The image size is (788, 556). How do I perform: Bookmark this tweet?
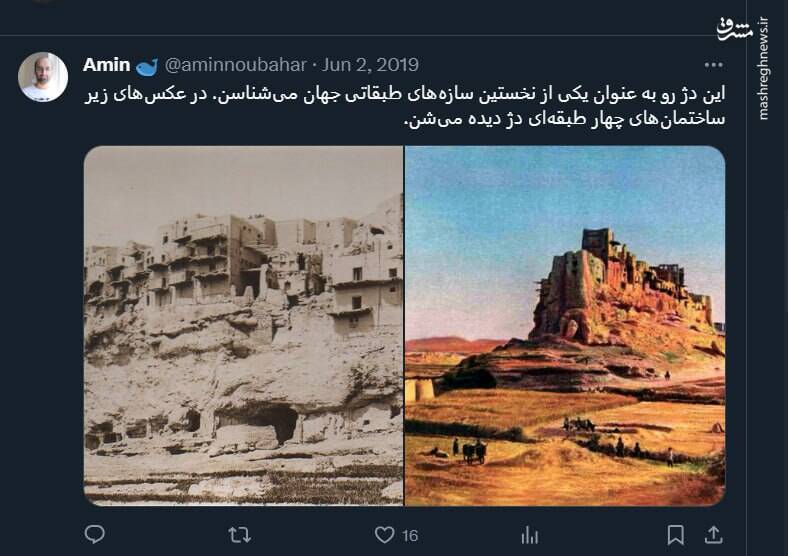[x=675, y=535]
